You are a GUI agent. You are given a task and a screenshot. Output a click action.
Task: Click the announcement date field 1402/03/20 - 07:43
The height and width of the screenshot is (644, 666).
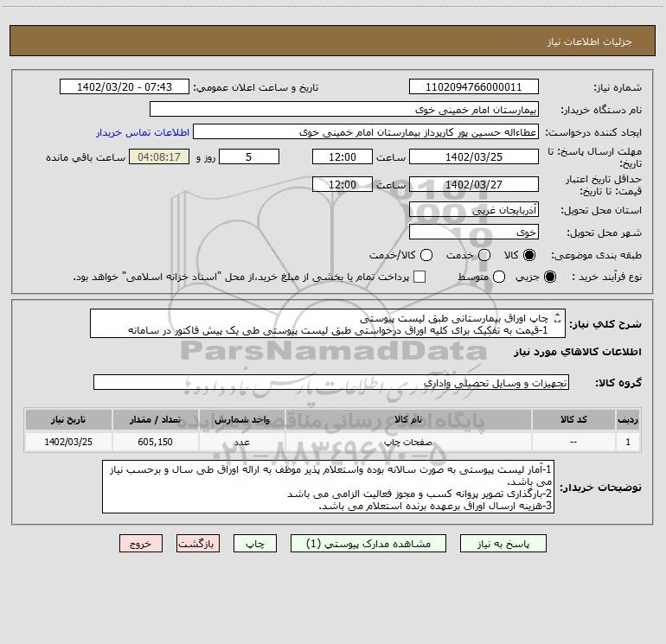coord(125,87)
